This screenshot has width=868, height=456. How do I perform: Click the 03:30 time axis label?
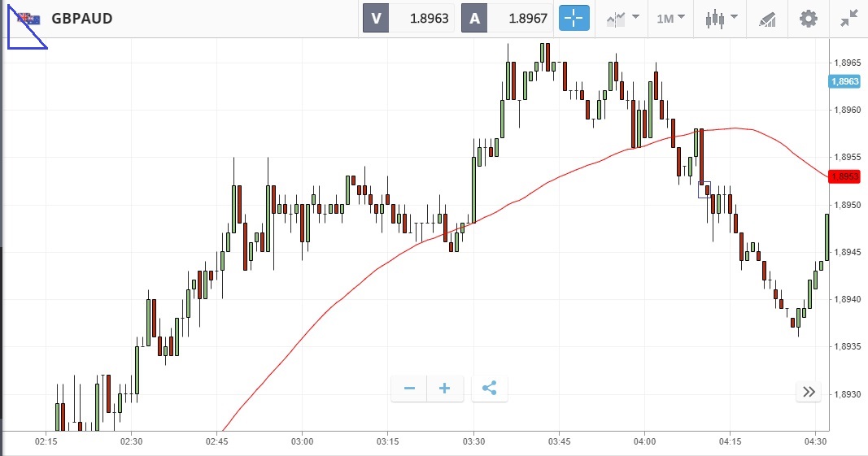pos(473,441)
